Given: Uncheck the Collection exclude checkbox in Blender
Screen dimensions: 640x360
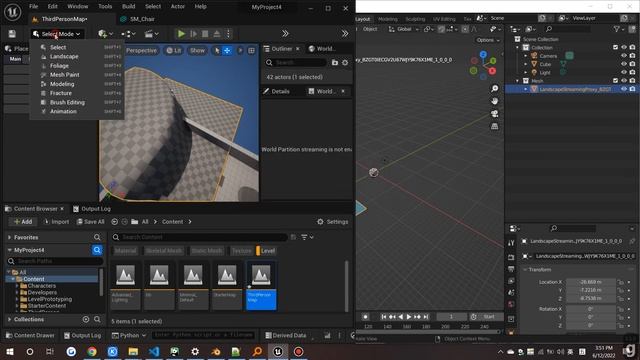Looking at the screenshot, I should pyautogui.click(x=615, y=47).
